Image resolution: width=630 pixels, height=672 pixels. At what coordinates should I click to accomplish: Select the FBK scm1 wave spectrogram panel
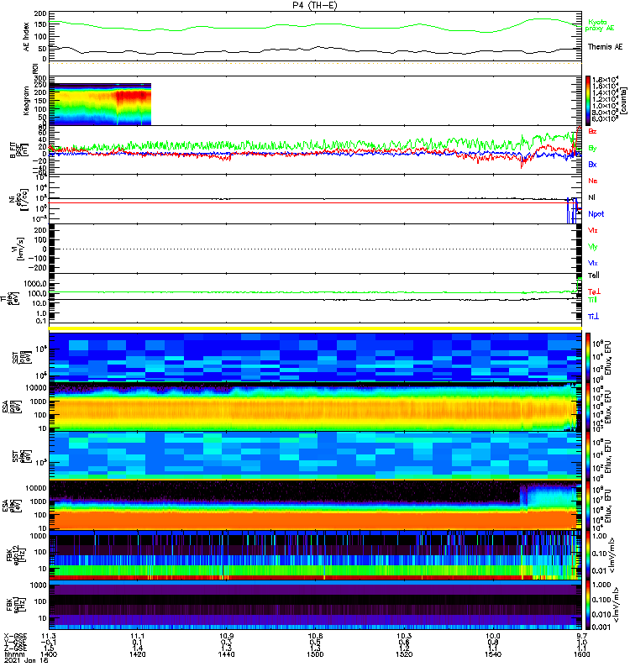pyautogui.click(x=316, y=605)
